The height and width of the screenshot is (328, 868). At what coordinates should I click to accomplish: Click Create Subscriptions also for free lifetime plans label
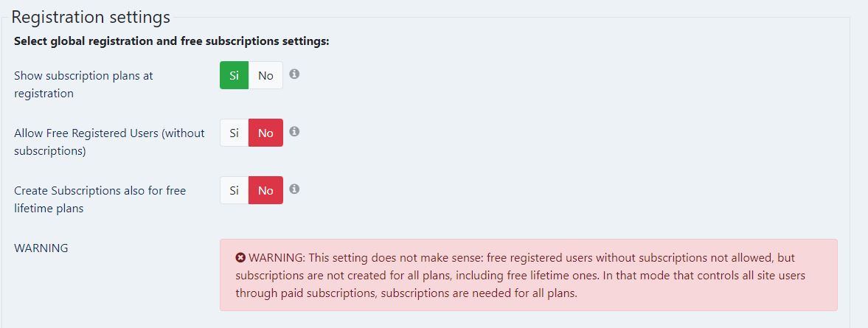tap(100, 199)
